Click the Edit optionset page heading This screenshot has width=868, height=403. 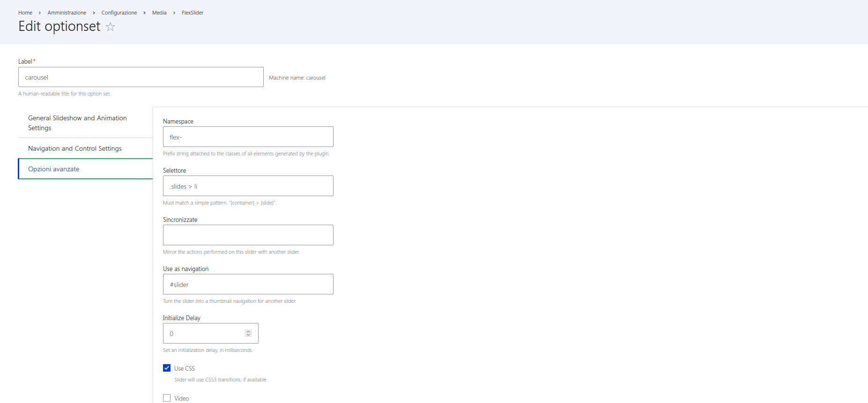(59, 26)
